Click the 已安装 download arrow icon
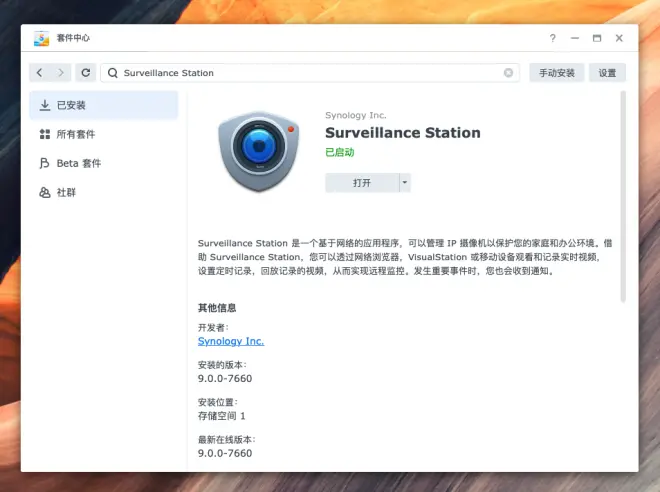 pos(45,105)
